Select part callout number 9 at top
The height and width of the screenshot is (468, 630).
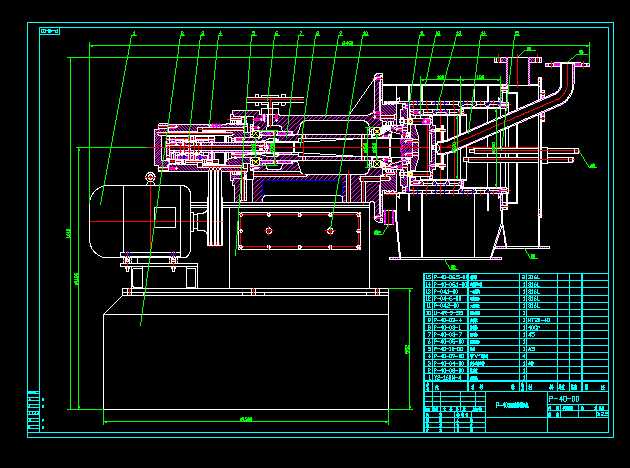click(x=341, y=34)
